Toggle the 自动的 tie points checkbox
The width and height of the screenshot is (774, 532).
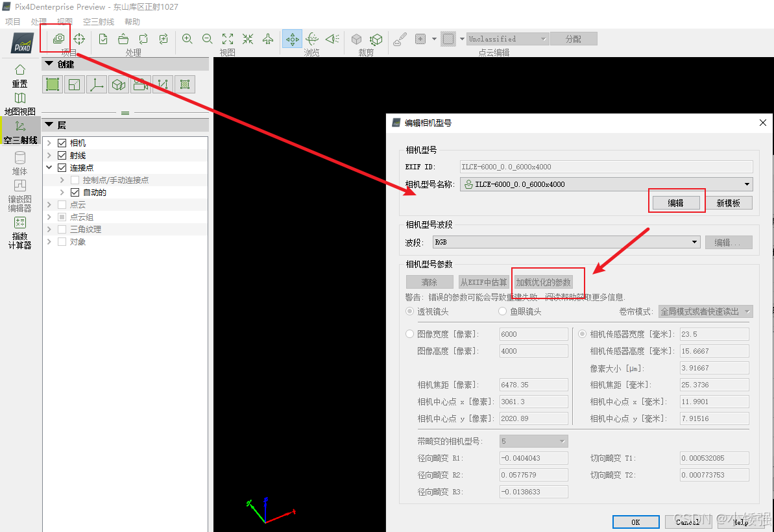click(x=75, y=193)
